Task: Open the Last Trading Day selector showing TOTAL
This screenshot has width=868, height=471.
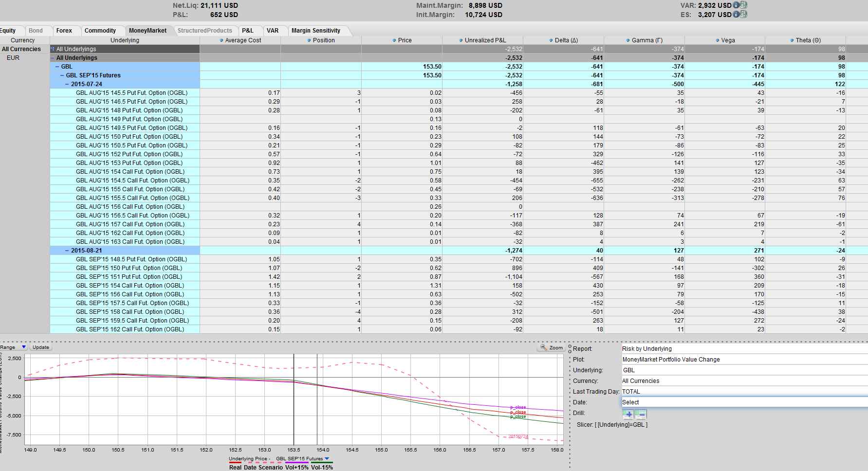Action: tap(744, 392)
